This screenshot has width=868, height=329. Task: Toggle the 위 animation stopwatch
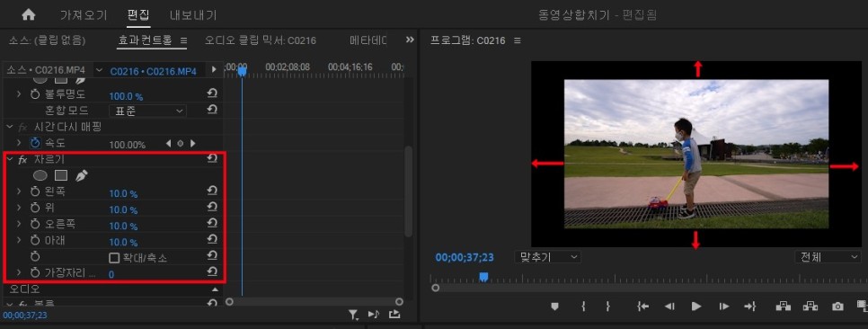(35, 208)
